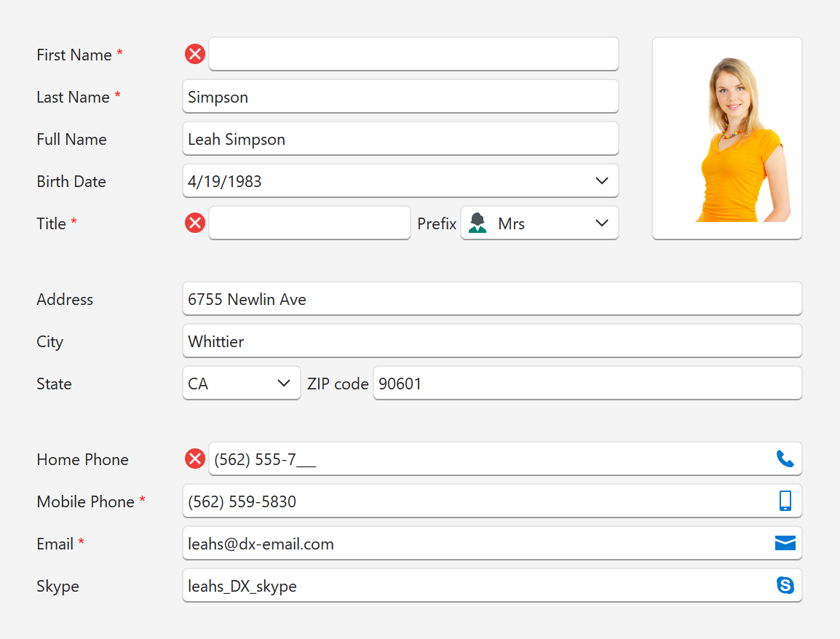Click the error icon beside Home Phone

(x=195, y=459)
